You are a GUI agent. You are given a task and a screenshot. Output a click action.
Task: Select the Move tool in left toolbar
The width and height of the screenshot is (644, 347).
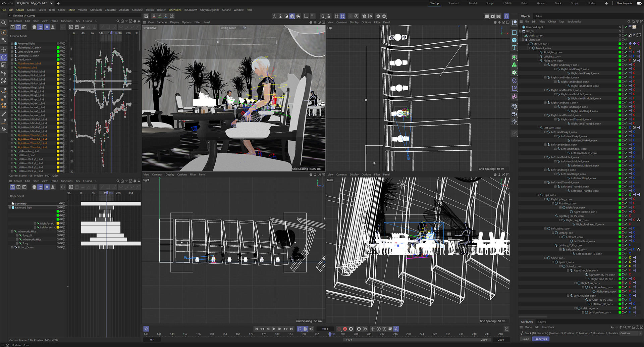click(x=4, y=49)
